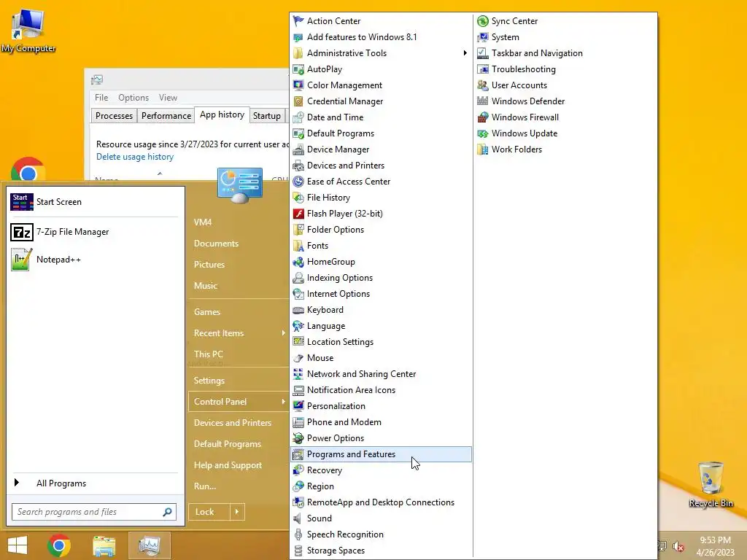747x560 pixels.
Task: Open File menu in Task Manager
Action: click(x=101, y=98)
